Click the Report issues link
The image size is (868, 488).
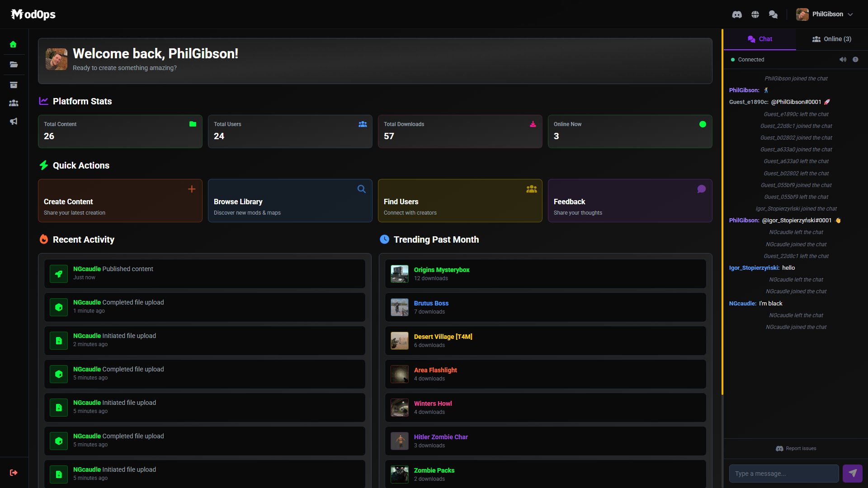(x=797, y=448)
